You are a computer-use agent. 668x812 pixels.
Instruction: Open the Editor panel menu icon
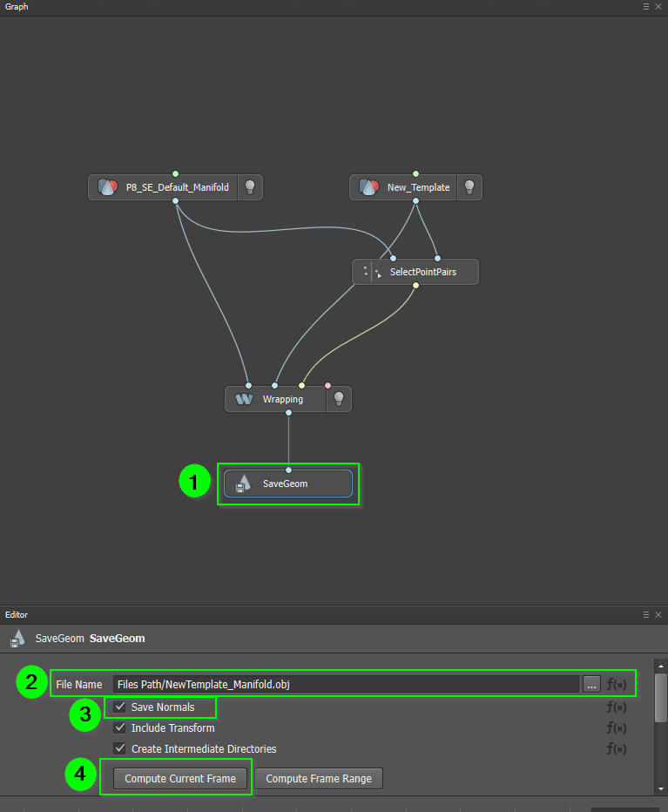click(x=645, y=615)
